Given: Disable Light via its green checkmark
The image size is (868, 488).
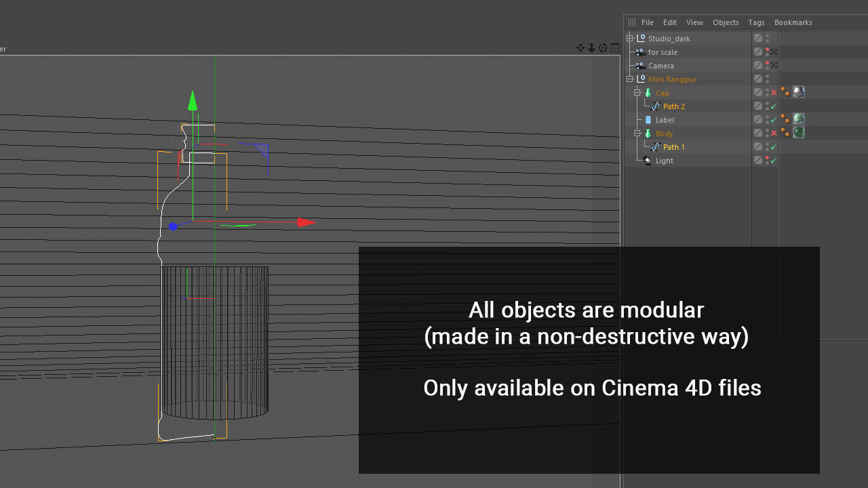Looking at the screenshot, I should pyautogui.click(x=774, y=161).
